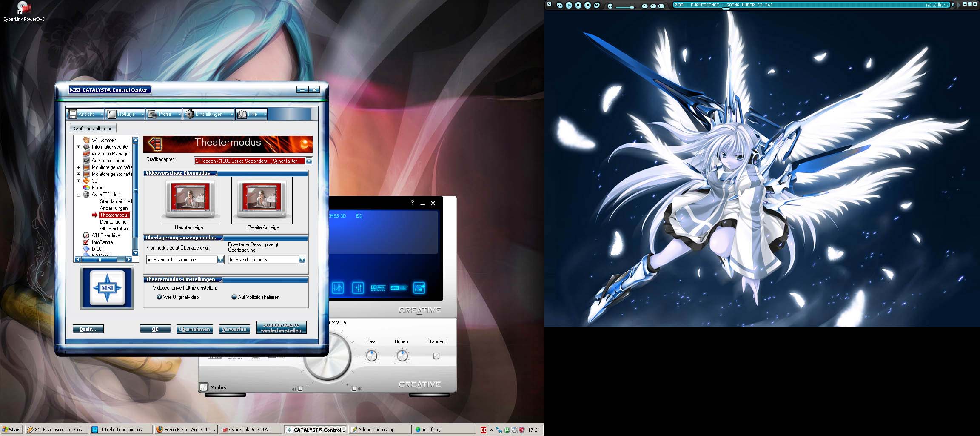Open the Hilfe menu in Catalyst
This screenshot has height=436, width=980.
tap(251, 114)
